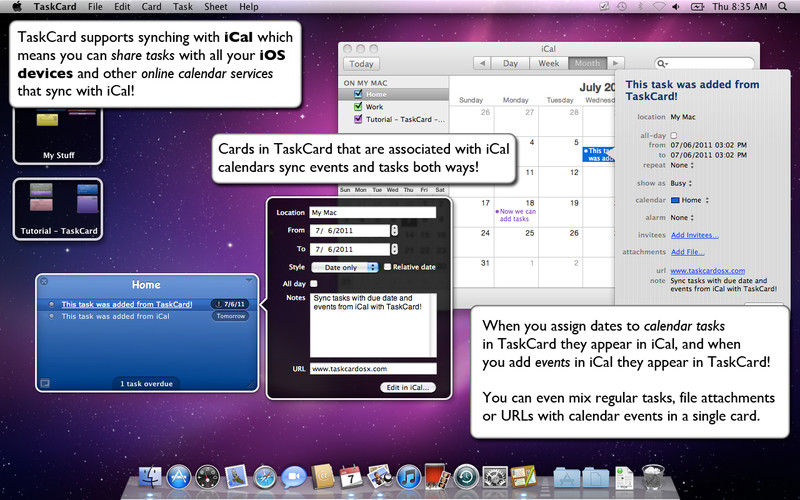
Task: Open Spotlight search magnifier
Action: click(x=782, y=7)
